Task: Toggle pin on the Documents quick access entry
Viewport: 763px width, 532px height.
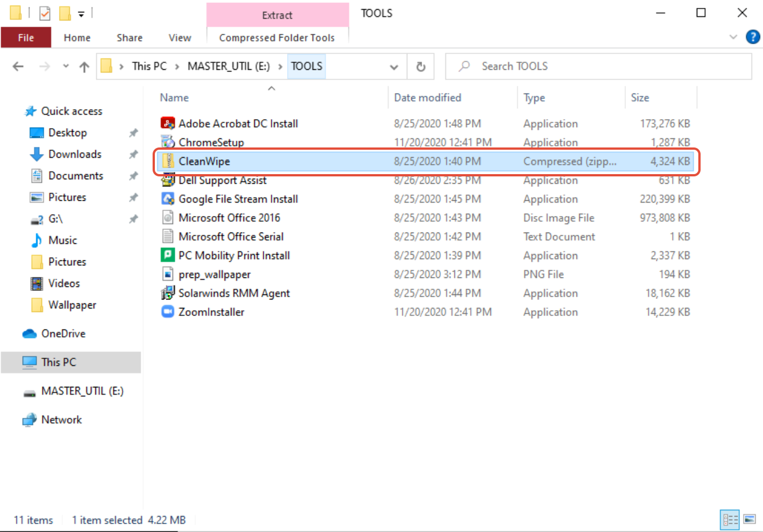Action: point(133,176)
